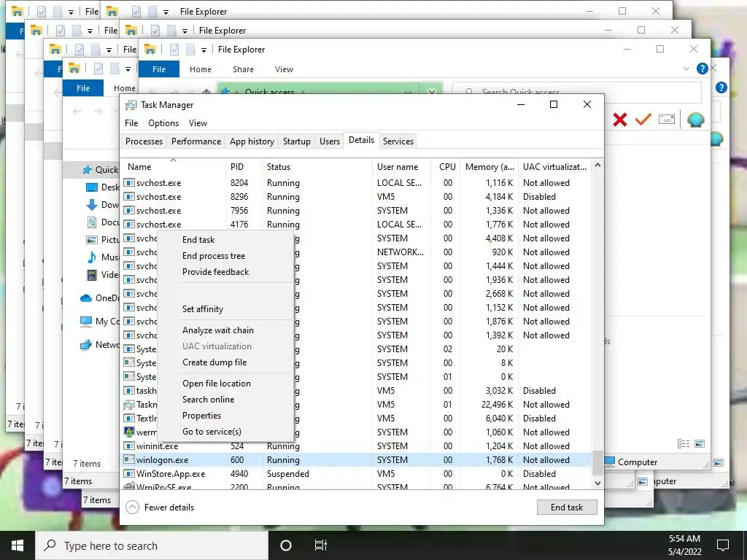Open the File tab in front File Explorer
The width and height of the screenshot is (747, 560).
(158, 69)
